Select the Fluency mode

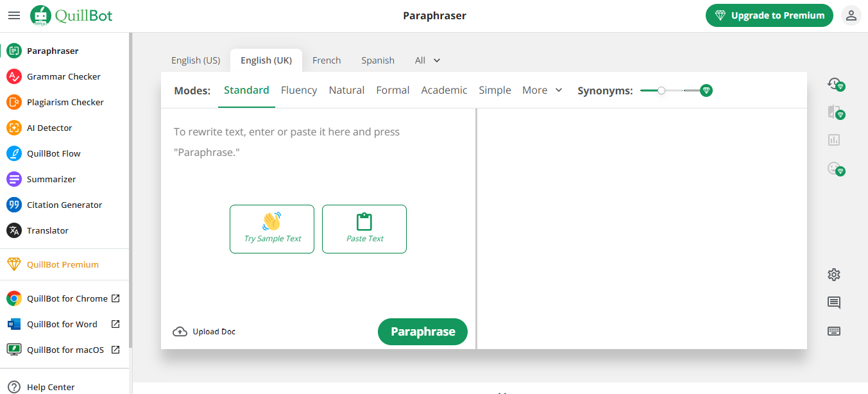pyautogui.click(x=299, y=90)
